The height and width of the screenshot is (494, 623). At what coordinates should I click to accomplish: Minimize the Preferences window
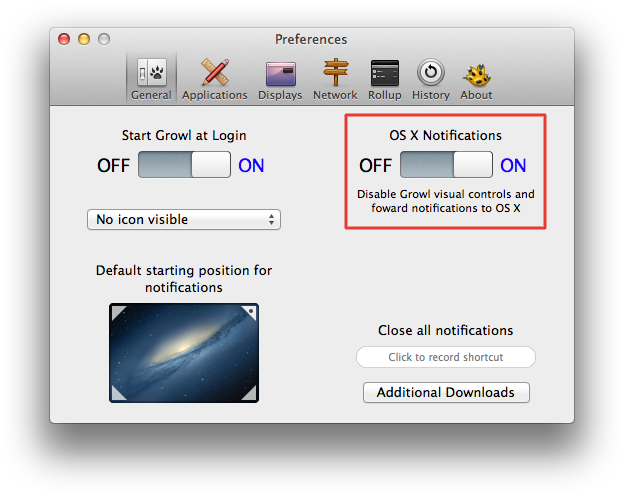84,39
